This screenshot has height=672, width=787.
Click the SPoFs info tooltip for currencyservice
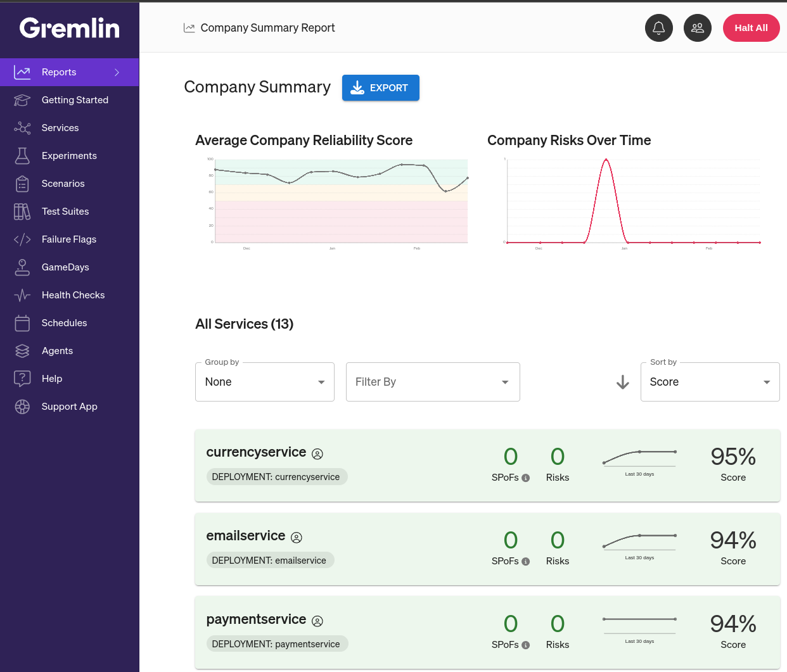coord(526,478)
